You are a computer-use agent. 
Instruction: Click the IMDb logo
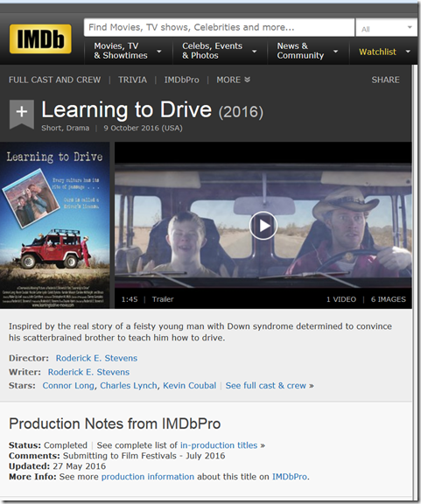(x=40, y=39)
